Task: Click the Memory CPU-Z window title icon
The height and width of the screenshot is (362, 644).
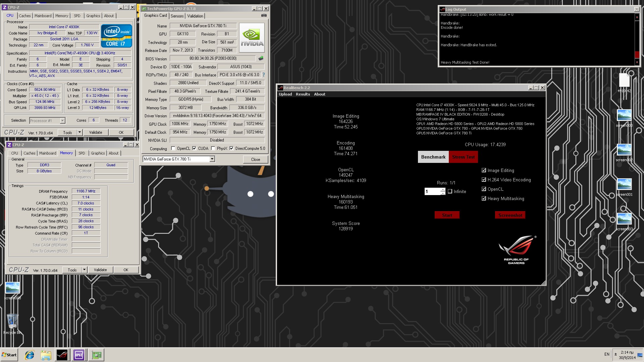Action: tap(9, 145)
